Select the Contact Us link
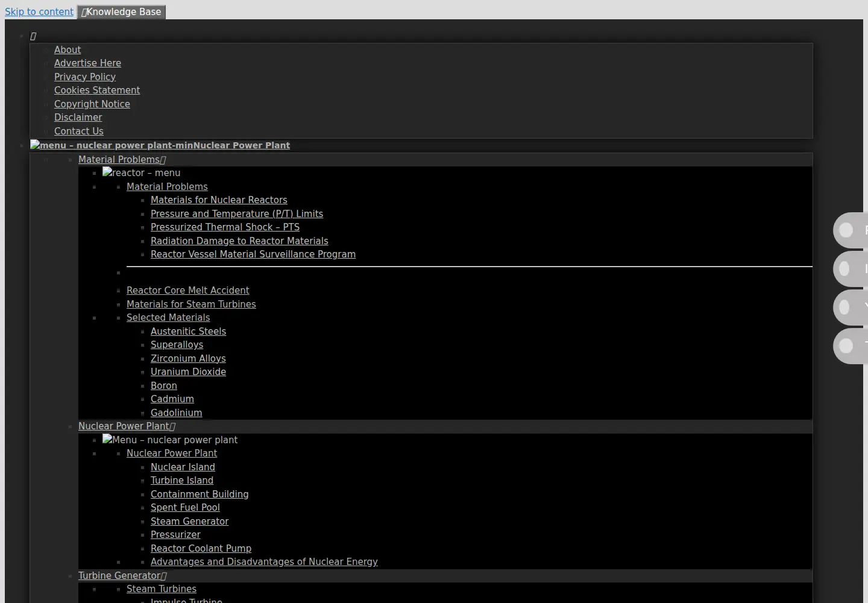868x603 pixels. (79, 131)
